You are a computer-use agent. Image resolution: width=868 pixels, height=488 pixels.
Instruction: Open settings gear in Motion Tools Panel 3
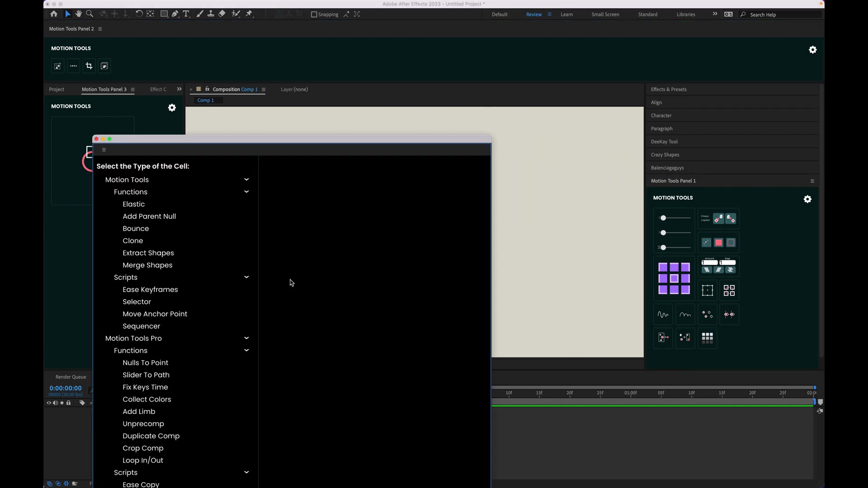pyautogui.click(x=172, y=108)
